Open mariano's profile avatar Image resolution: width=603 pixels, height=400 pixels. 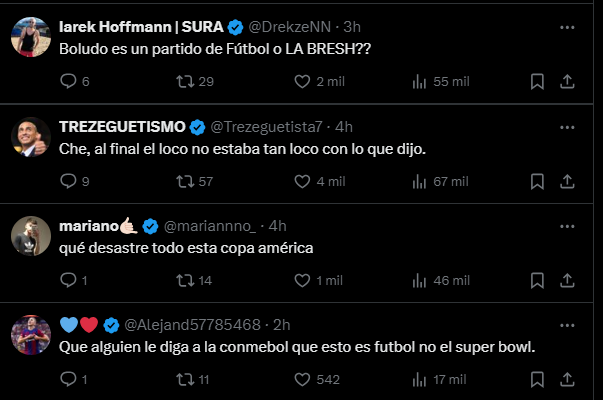pos(31,236)
